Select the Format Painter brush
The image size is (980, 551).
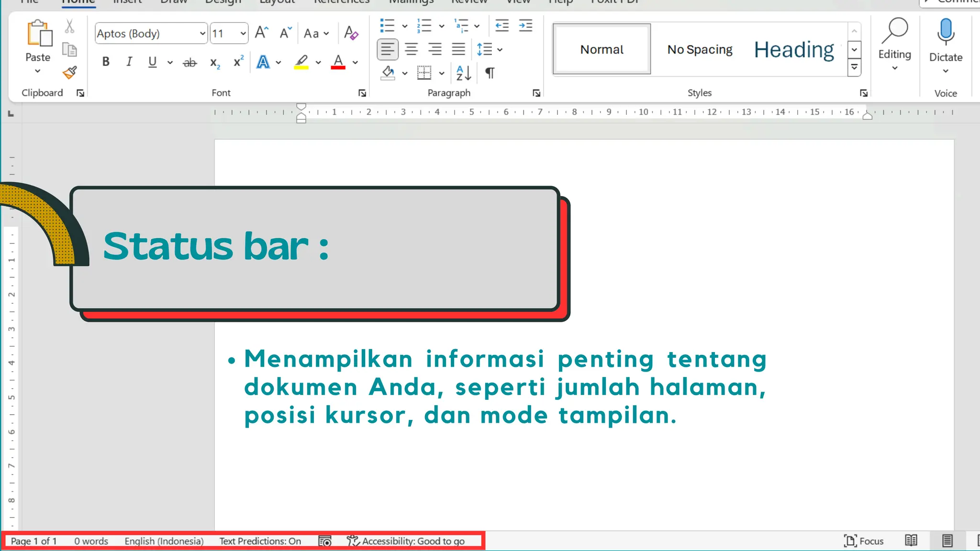point(70,73)
